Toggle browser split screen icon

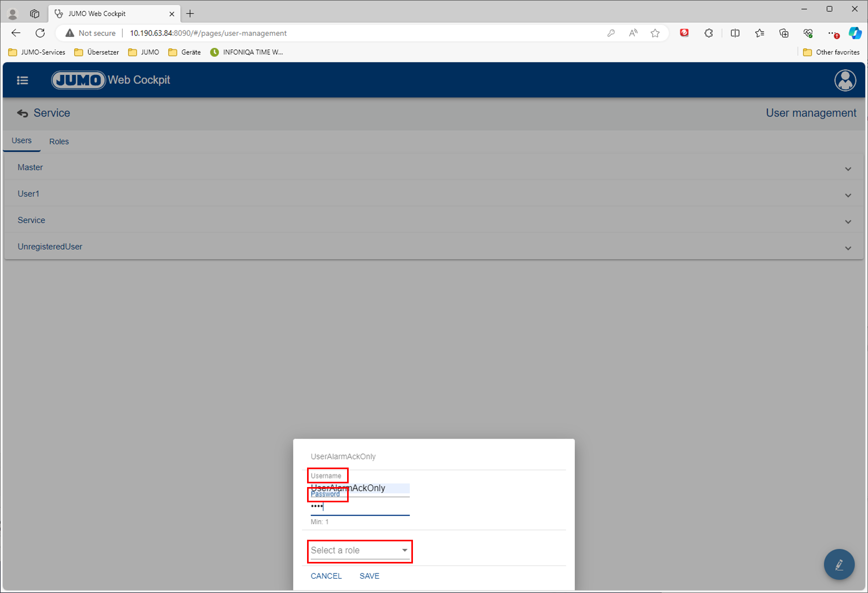point(735,33)
